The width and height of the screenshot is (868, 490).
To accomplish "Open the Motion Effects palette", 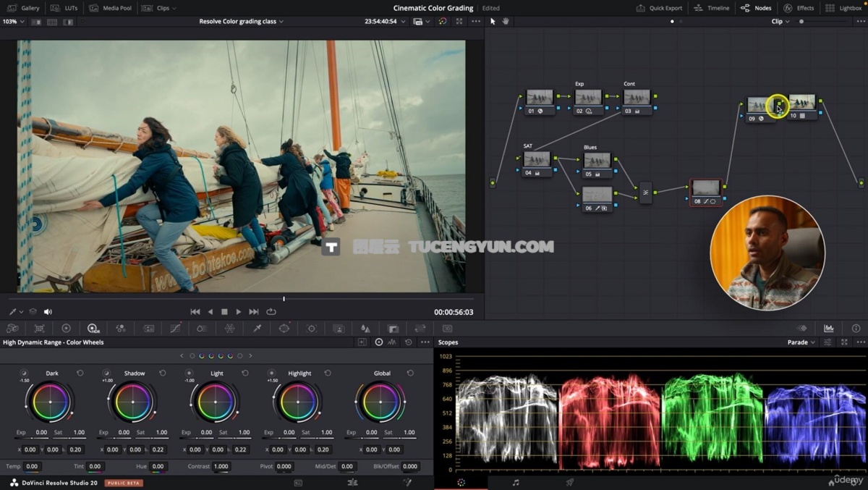I will click(148, 328).
